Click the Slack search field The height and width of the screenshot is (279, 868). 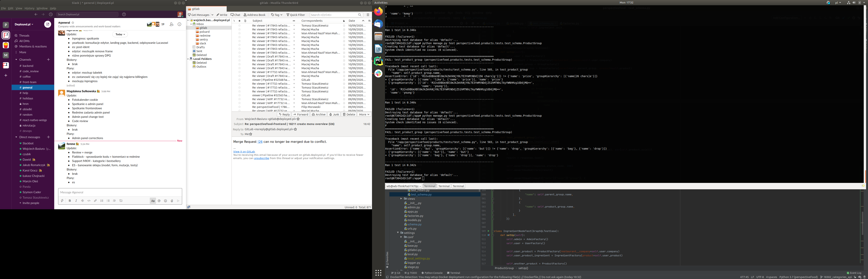click(x=87, y=15)
